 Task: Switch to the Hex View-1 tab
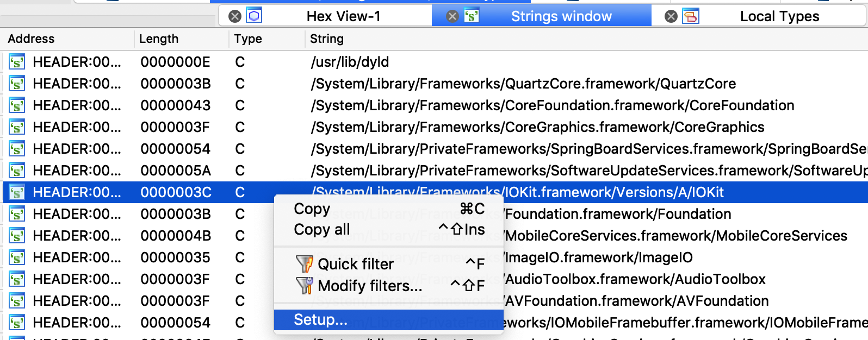343,16
